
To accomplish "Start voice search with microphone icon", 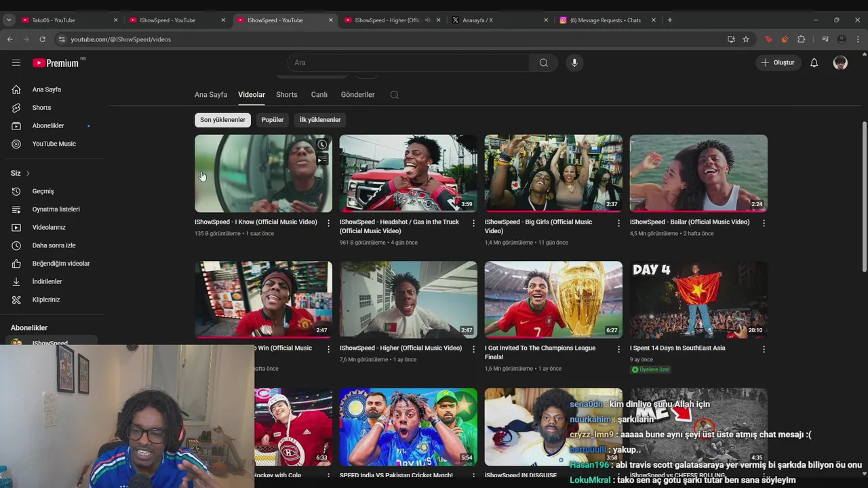I will [574, 63].
